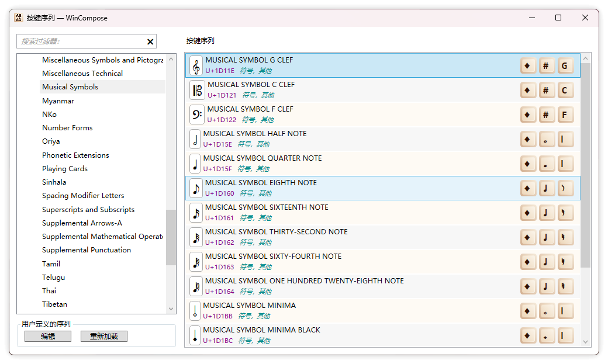This screenshot has width=608, height=364.
Task: Click the # key in C clef row
Action: point(546,90)
